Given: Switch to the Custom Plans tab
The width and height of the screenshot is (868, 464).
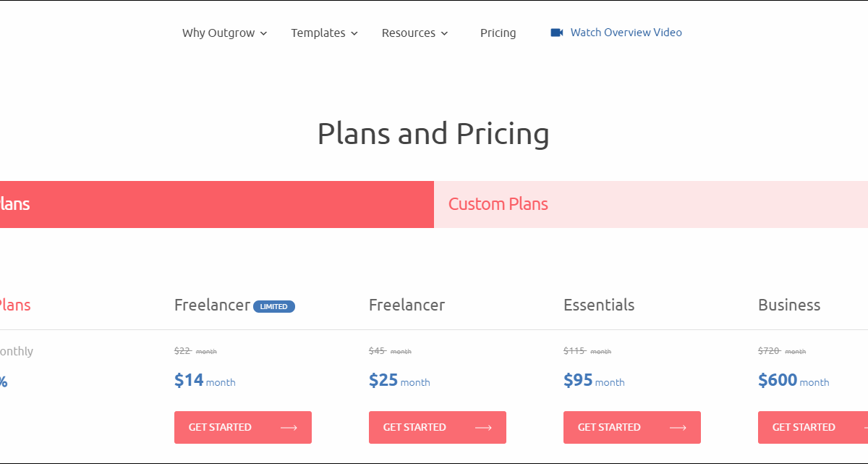Looking at the screenshot, I should tap(498, 204).
